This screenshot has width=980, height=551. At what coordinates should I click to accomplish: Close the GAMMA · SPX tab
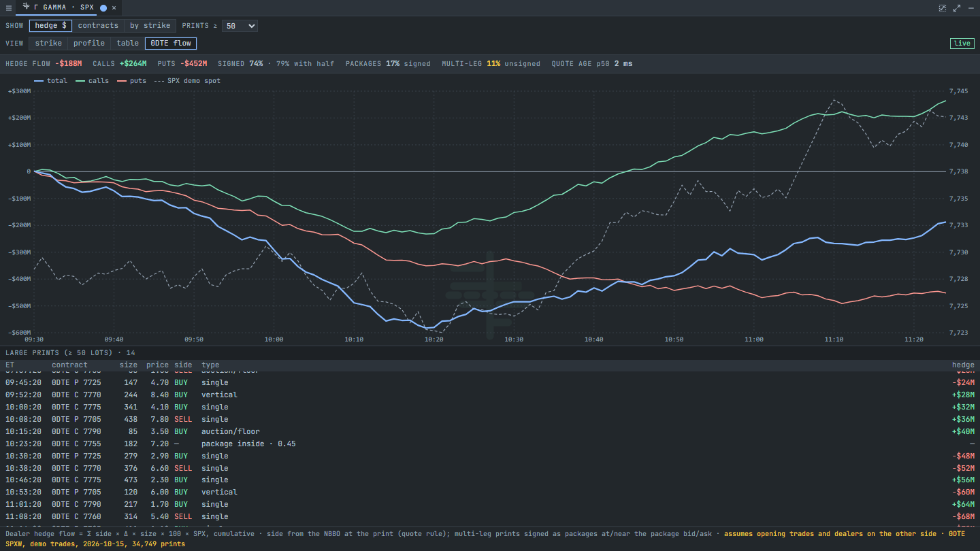coord(114,7)
